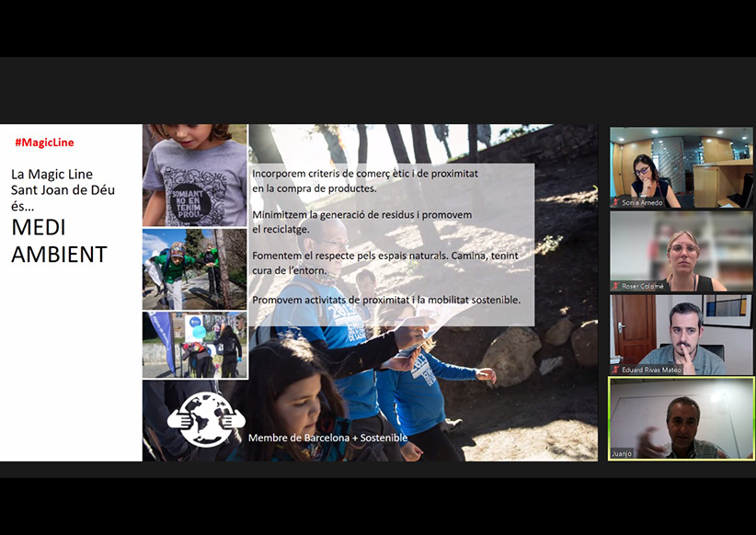Click the photo with blue event banner
The width and height of the screenshot is (756, 535).
click(195, 345)
